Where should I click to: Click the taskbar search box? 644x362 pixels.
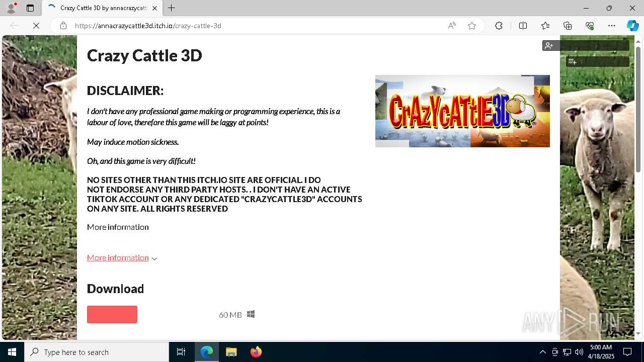pos(97,352)
